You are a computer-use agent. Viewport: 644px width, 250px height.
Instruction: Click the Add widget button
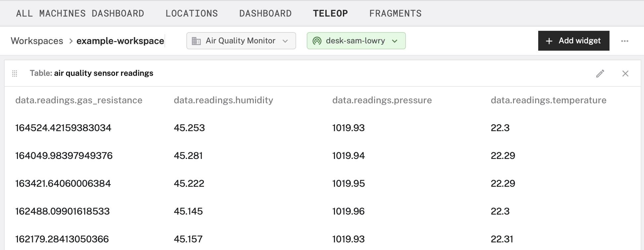[x=573, y=41]
